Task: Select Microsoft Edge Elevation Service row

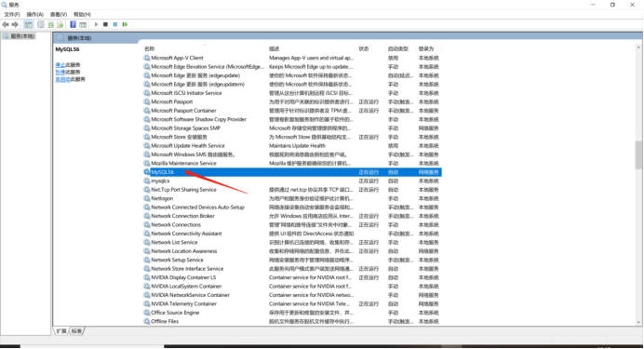Action: pos(292,66)
